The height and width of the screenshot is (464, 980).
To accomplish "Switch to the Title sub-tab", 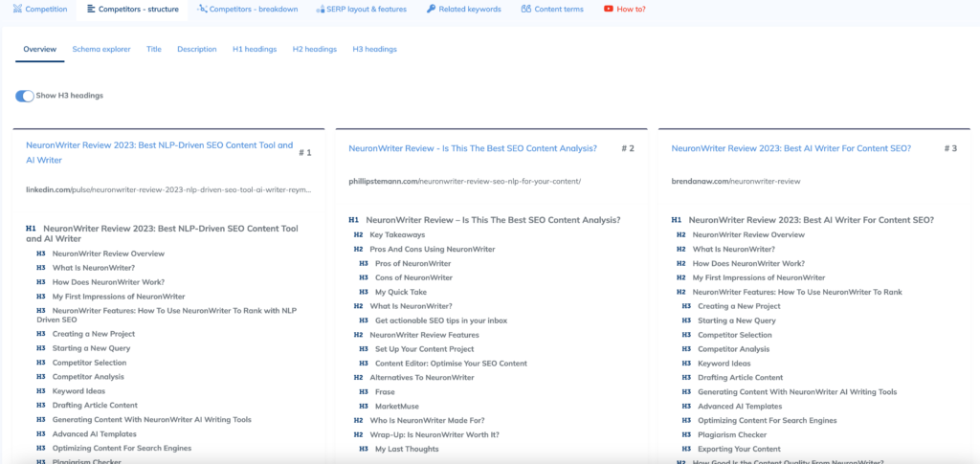I will [x=154, y=50].
